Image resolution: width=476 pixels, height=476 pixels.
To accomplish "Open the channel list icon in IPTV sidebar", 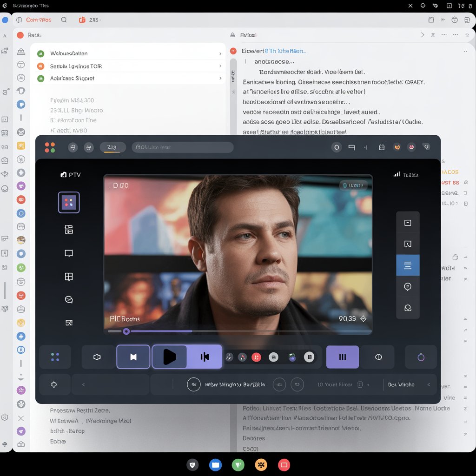I will (69, 229).
